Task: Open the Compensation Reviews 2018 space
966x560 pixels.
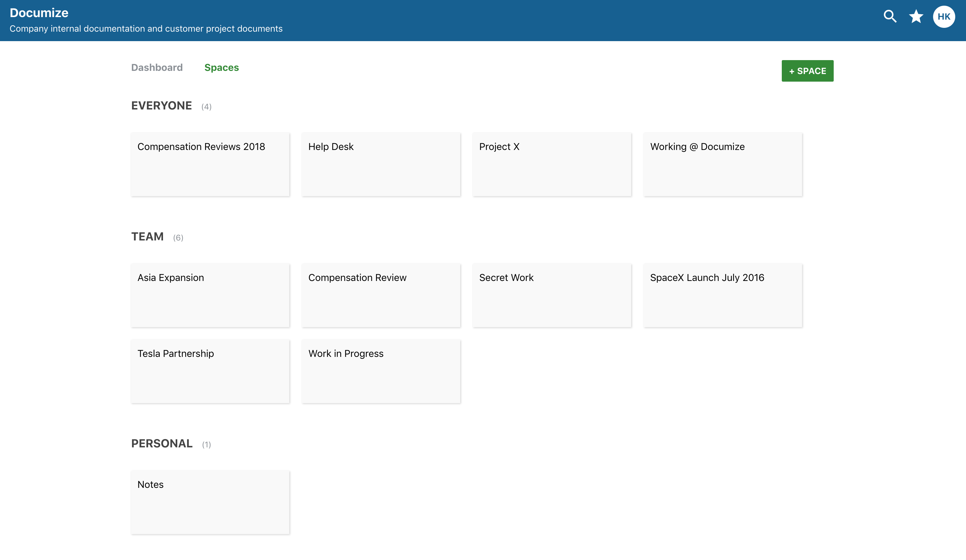Action: coord(210,165)
